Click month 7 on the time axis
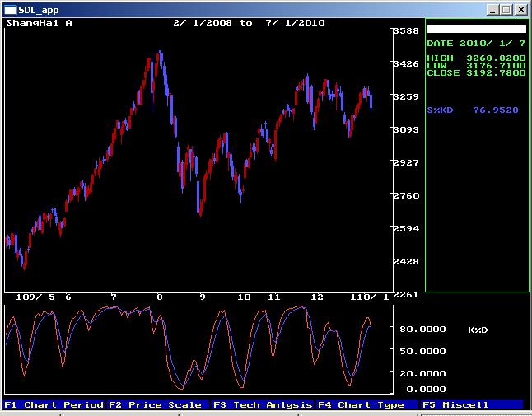Viewport: 532px width, 416px height. (x=114, y=297)
